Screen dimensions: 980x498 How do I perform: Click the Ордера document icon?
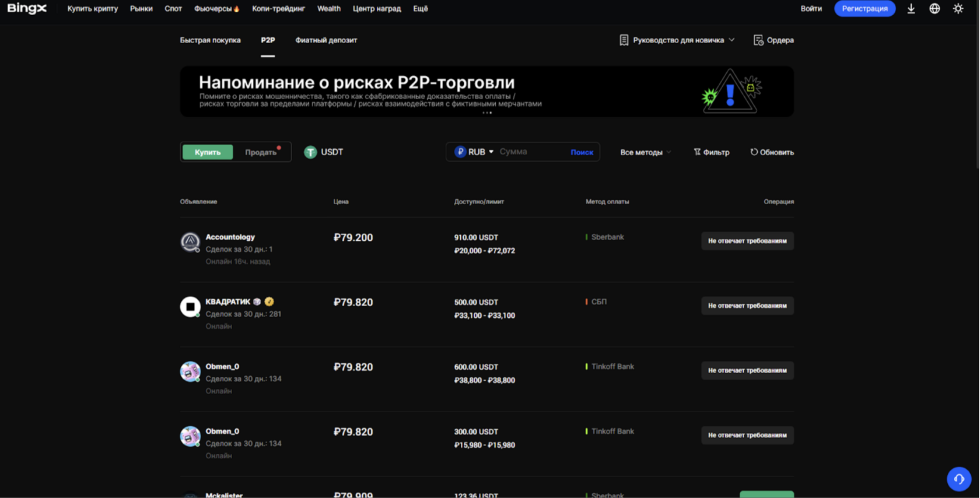[758, 40]
